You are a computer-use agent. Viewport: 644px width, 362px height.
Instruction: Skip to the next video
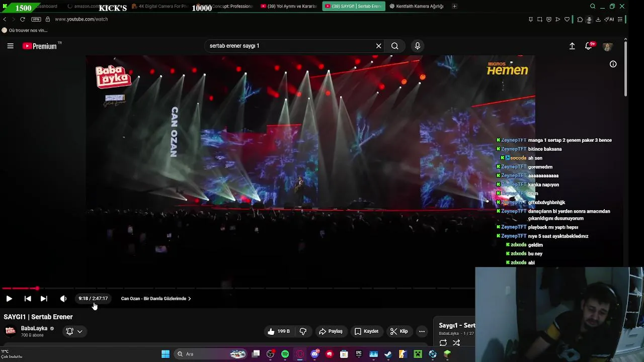click(44, 299)
